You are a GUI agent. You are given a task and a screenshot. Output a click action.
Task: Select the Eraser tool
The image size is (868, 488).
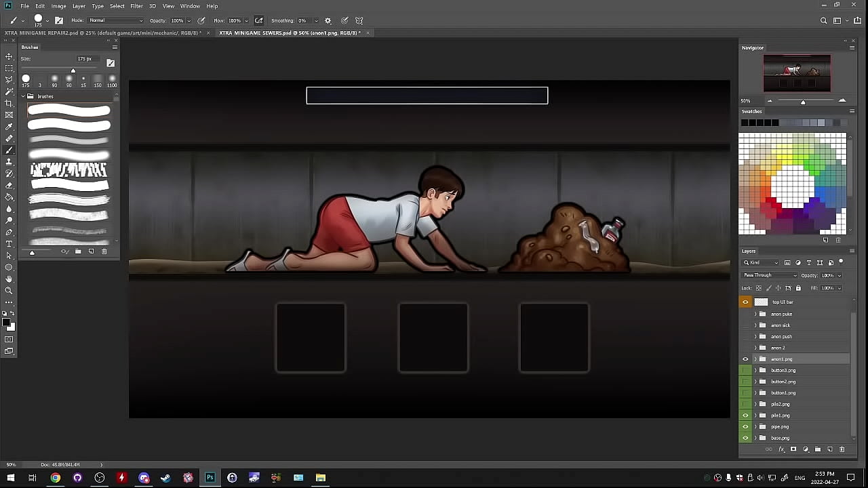click(x=9, y=185)
